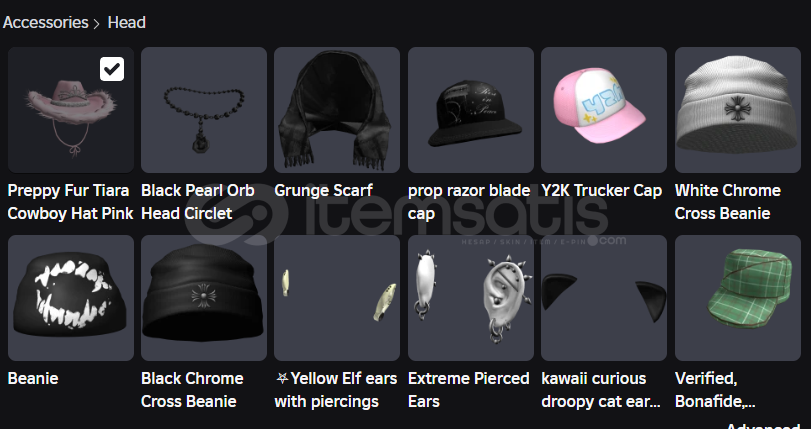The width and height of the screenshot is (811, 429).
Task: Choose the Black Chrome Cross Beanie image
Action: coord(204,298)
